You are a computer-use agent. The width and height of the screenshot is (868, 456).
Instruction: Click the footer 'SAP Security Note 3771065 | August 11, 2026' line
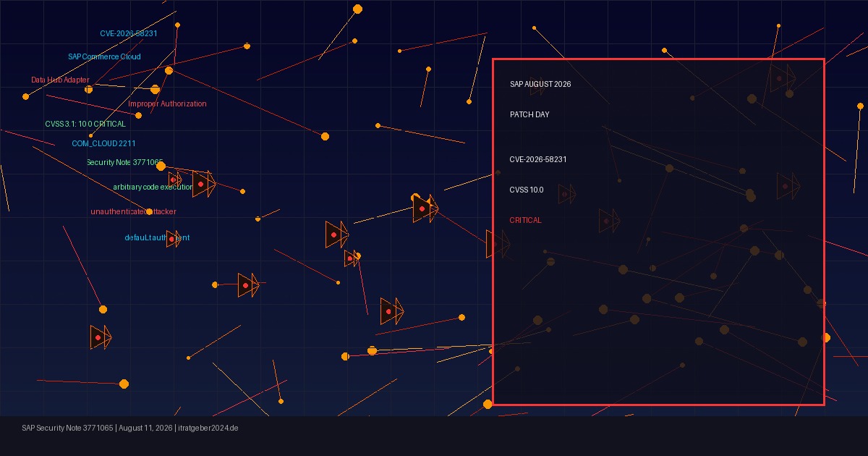pyautogui.click(x=130, y=428)
